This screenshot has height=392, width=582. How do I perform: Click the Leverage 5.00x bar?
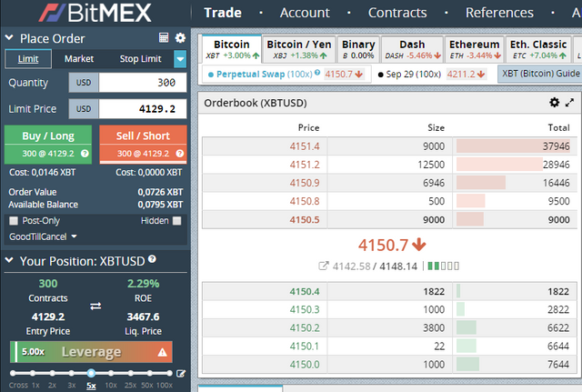[91, 352]
